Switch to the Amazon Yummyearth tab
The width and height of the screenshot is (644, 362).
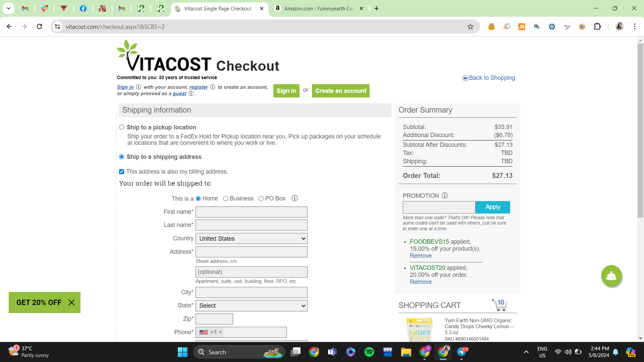[319, 8]
